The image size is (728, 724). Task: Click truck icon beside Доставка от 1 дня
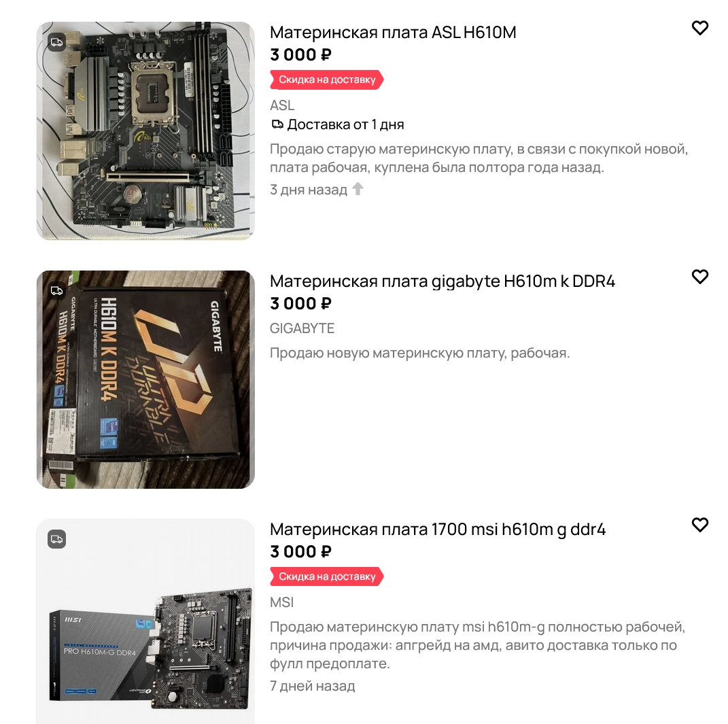coord(277,124)
